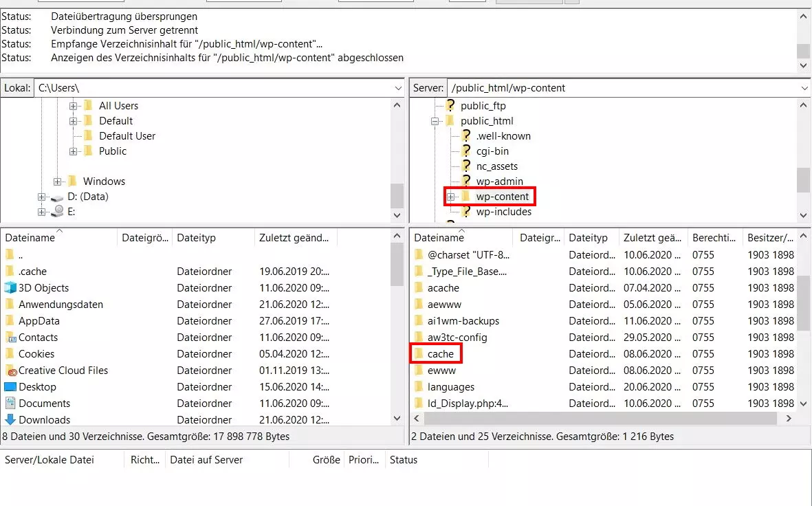The image size is (812, 506).
Task: Select the aewww folder on server
Action: pyautogui.click(x=444, y=305)
